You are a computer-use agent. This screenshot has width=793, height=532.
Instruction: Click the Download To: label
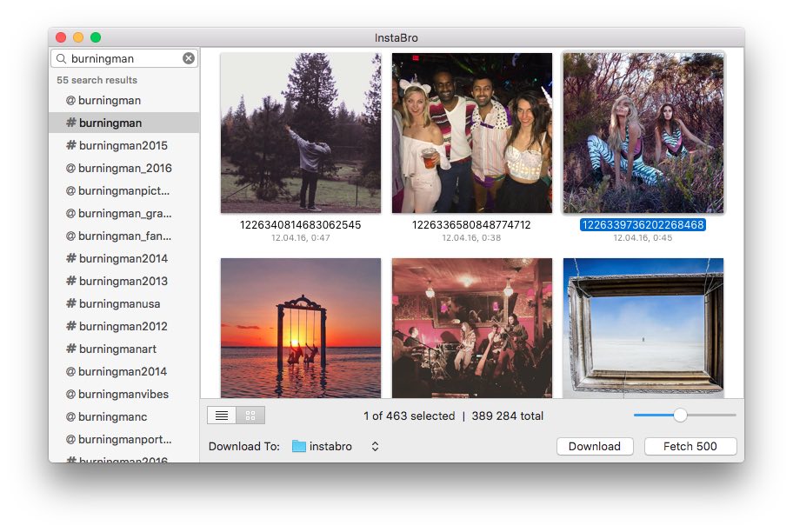tap(243, 446)
